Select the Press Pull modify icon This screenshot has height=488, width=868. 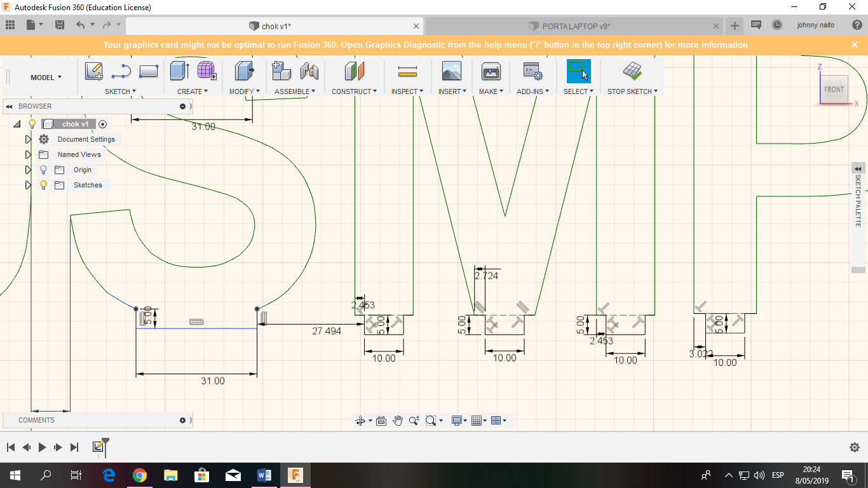click(244, 71)
